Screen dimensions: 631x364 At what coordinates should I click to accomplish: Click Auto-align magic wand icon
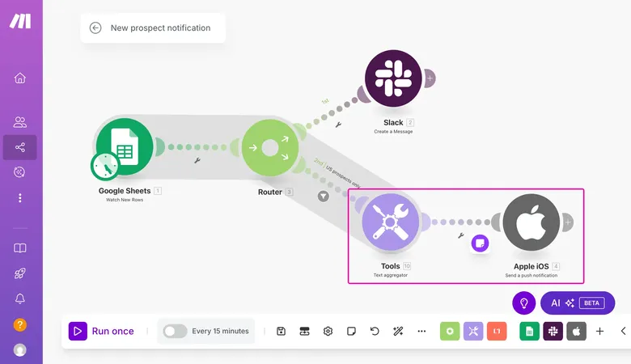[x=398, y=331]
